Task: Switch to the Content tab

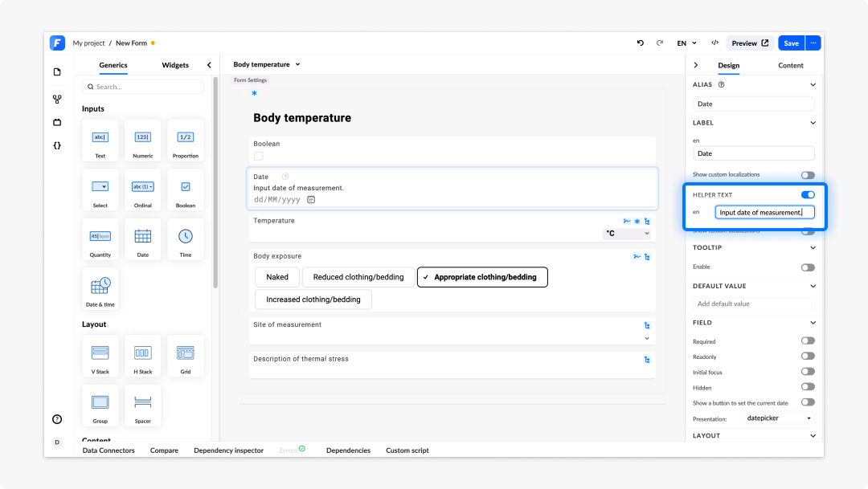Action: coord(791,65)
